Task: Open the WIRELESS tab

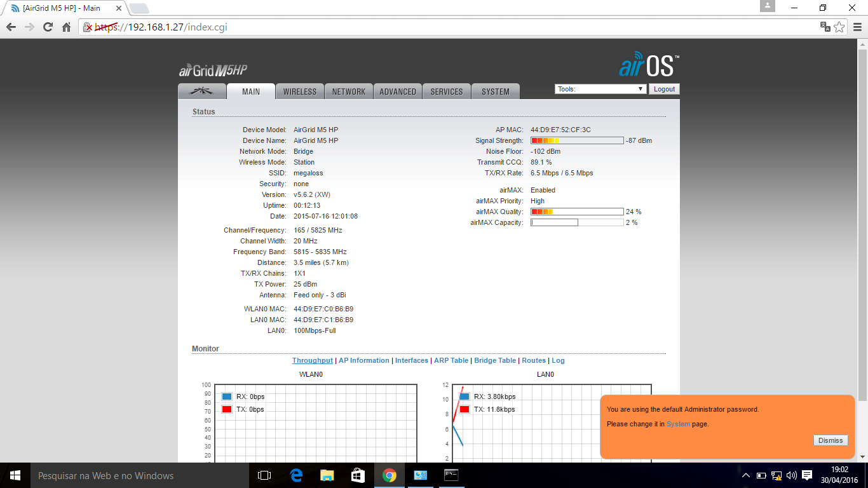Action: 300,91
